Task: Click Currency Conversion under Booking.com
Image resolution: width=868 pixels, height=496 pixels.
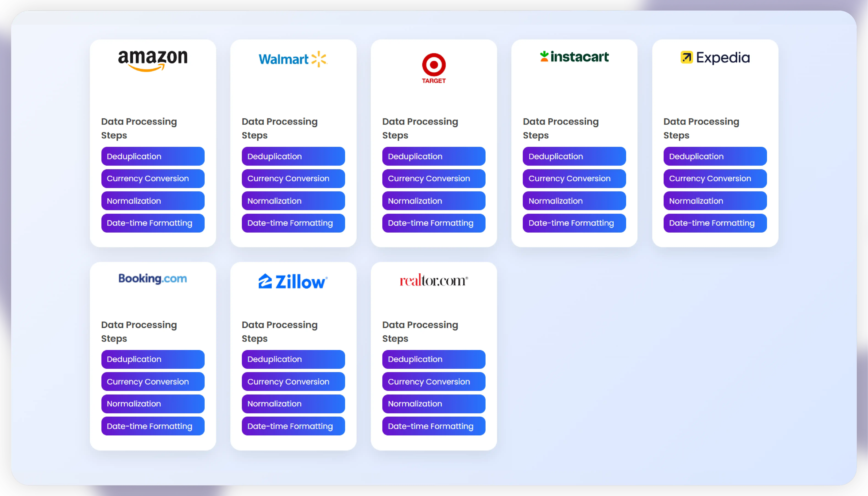Action: coord(153,382)
